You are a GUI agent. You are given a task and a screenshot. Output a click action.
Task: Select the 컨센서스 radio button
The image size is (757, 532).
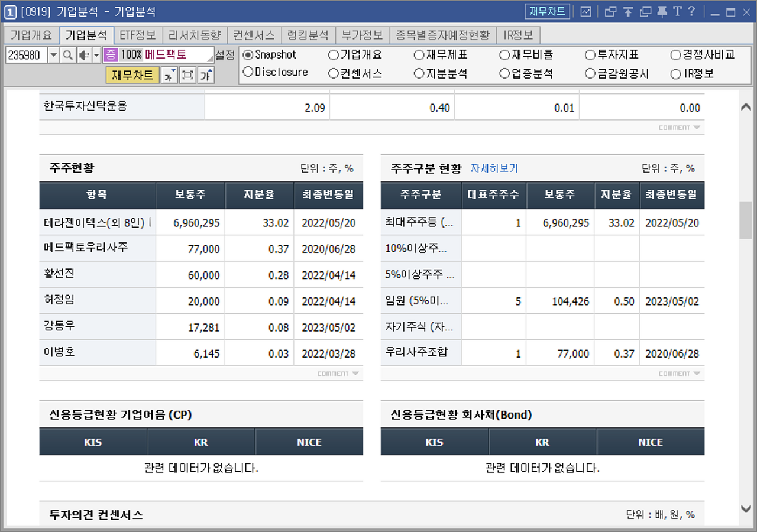tap(334, 74)
